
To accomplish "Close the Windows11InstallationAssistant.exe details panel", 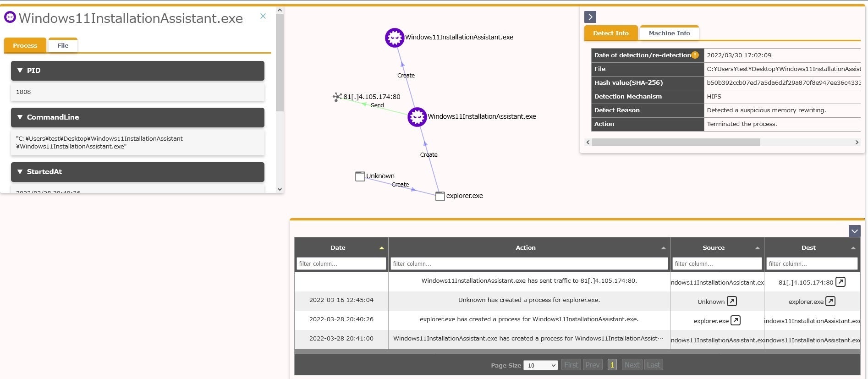I will point(263,16).
